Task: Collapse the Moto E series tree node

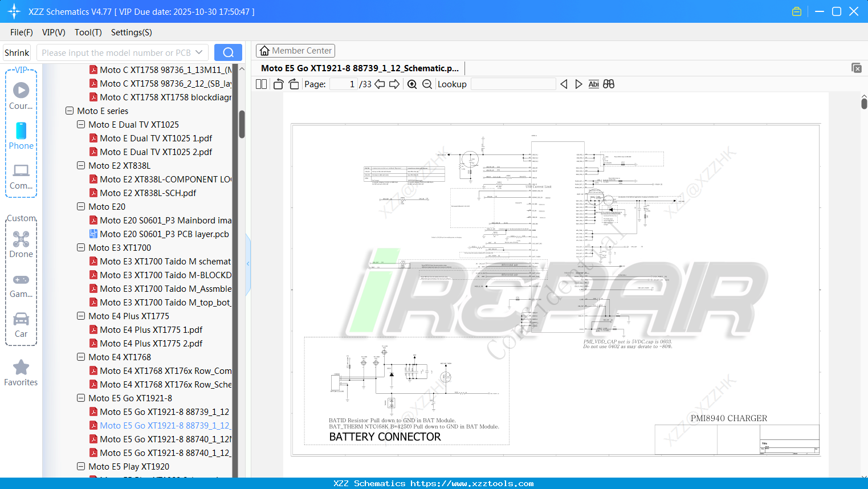Action: [69, 111]
